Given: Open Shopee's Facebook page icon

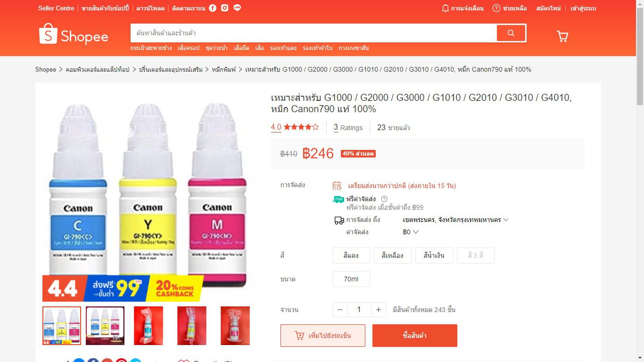Looking at the screenshot, I should (213, 8).
